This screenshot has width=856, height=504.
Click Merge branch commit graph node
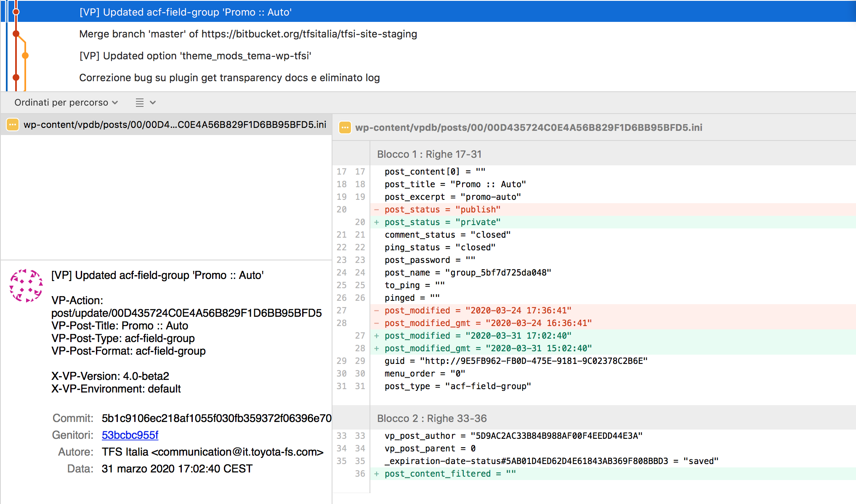click(x=16, y=34)
